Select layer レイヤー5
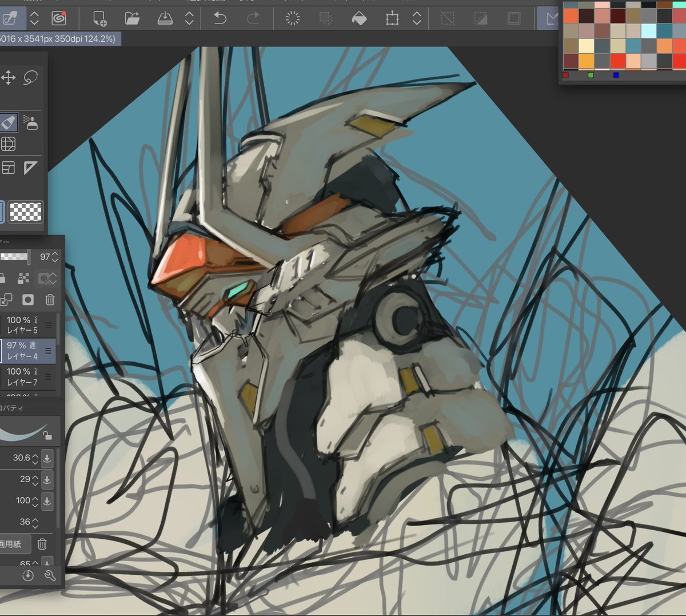The width and height of the screenshot is (686, 616). [27, 325]
